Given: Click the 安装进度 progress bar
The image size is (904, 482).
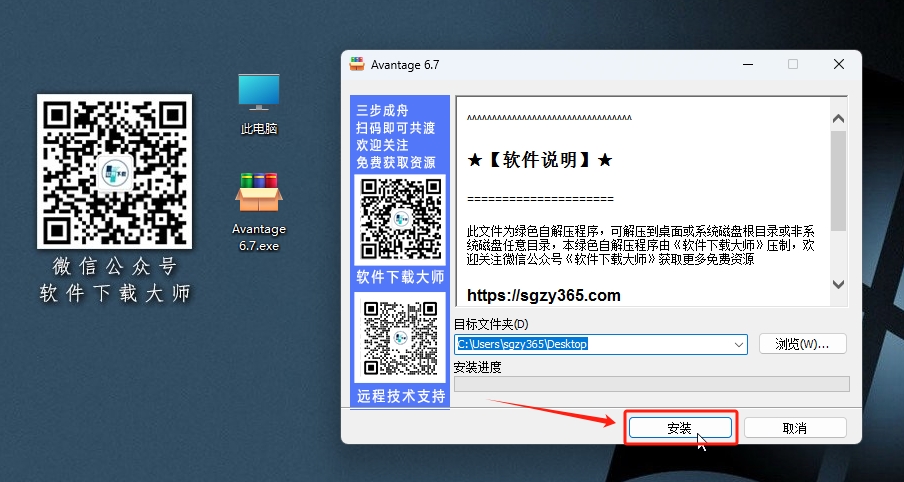Looking at the screenshot, I should point(651,384).
